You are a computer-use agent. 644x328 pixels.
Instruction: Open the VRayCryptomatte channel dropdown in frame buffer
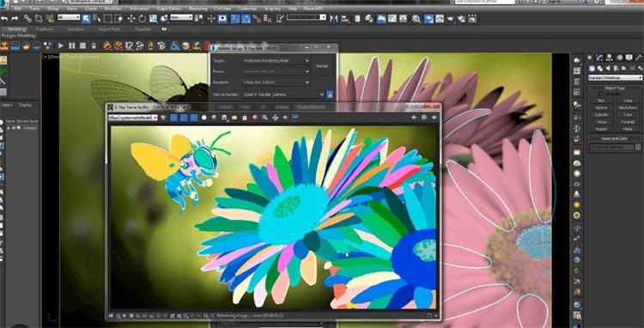click(x=133, y=118)
